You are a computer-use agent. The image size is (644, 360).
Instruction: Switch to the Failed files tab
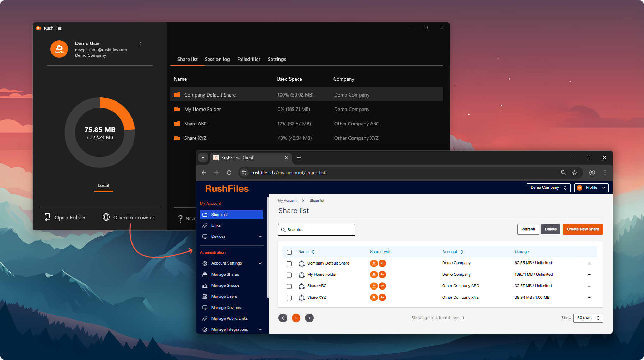click(x=249, y=59)
